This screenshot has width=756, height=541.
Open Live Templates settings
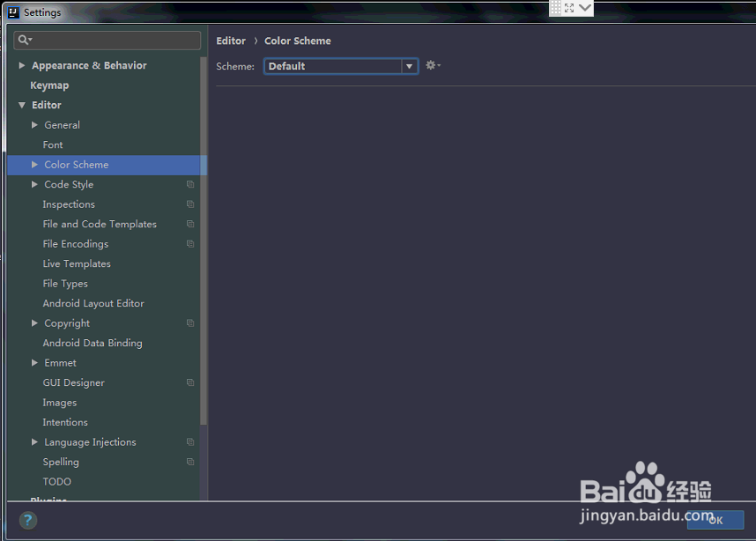pyautogui.click(x=77, y=263)
